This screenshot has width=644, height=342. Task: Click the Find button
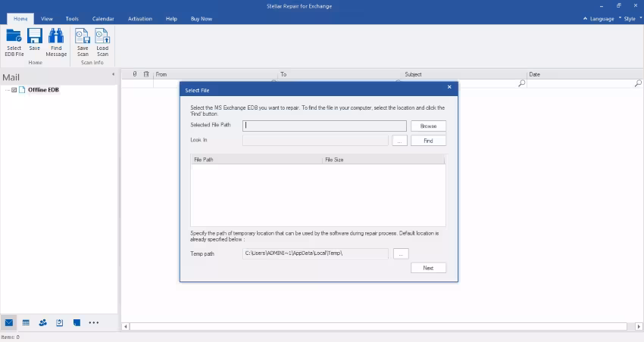(x=428, y=141)
